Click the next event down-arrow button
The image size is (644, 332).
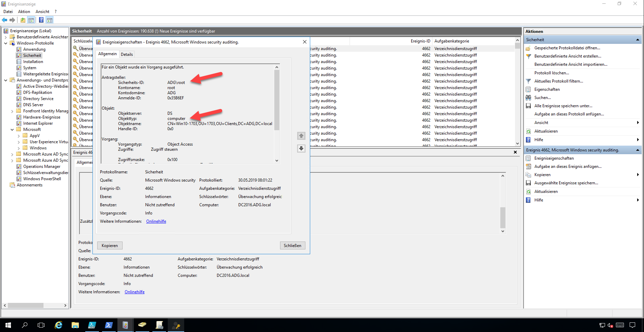[x=301, y=148]
